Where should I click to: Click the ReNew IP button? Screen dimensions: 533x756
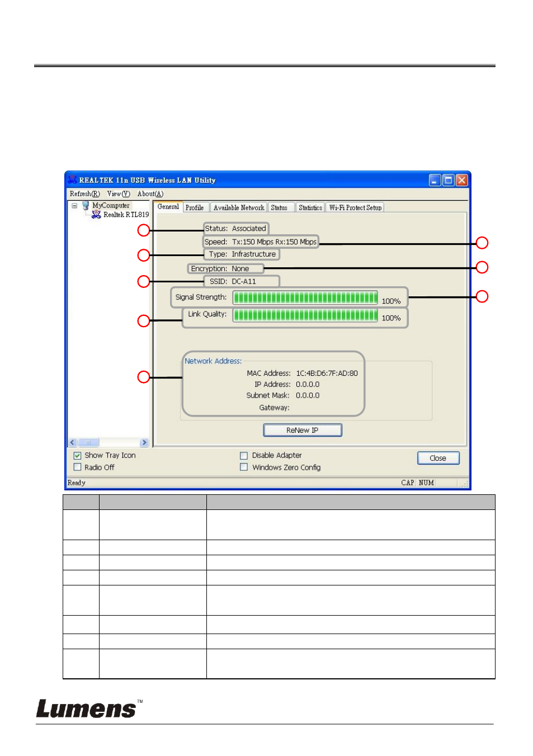(x=303, y=430)
